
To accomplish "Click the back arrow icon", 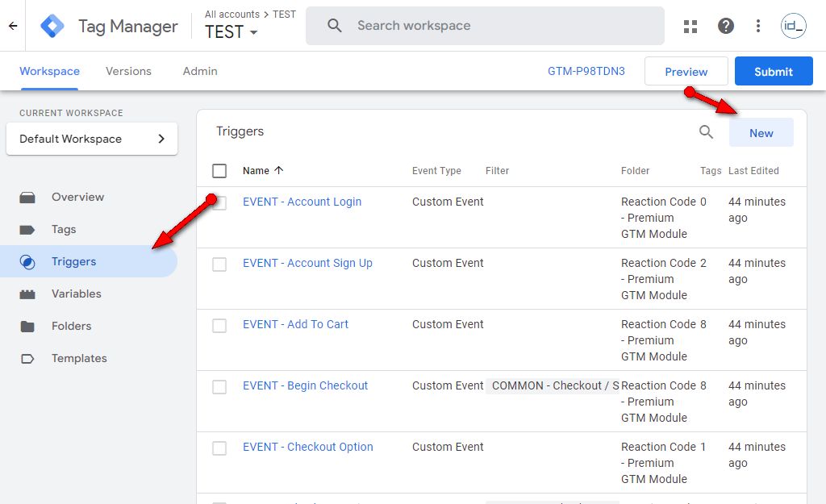I will (x=13, y=26).
